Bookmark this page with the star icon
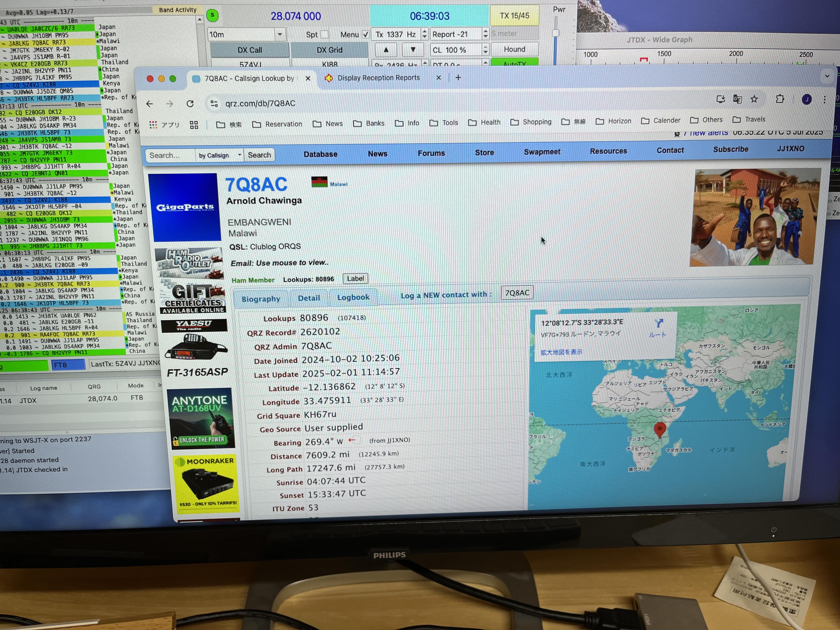840x630 pixels. point(754,99)
